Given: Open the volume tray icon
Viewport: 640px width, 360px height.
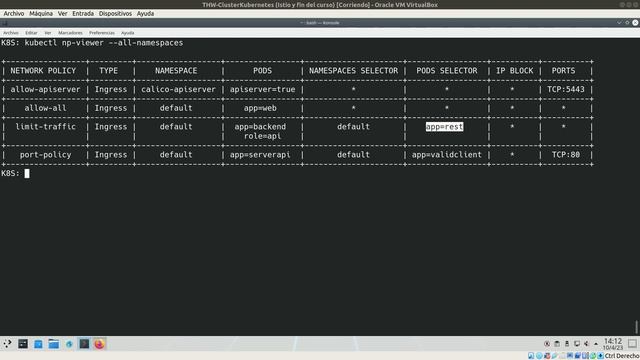Looking at the screenshot, I should coord(586,344).
